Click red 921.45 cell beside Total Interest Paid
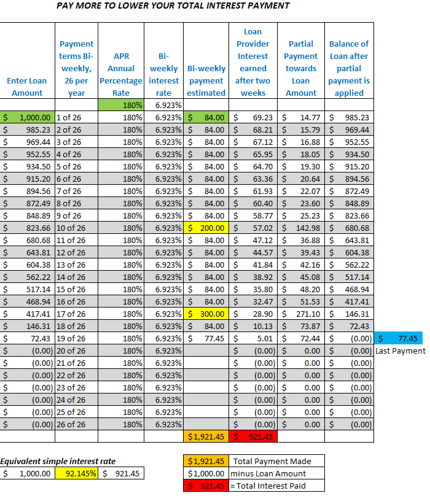Screen dimensions: 430x504 [206, 486]
